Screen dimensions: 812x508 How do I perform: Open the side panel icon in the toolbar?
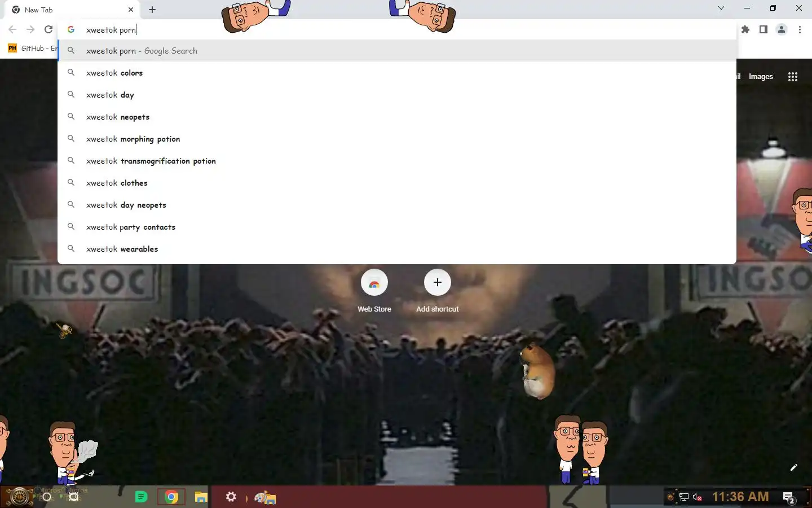pos(764,29)
